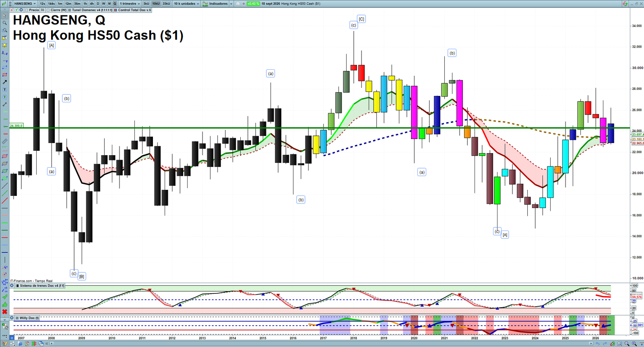Click the IT-Finance.com - Tiempo Real text
644x347 pixels.
pyautogui.click(x=31, y=281)
